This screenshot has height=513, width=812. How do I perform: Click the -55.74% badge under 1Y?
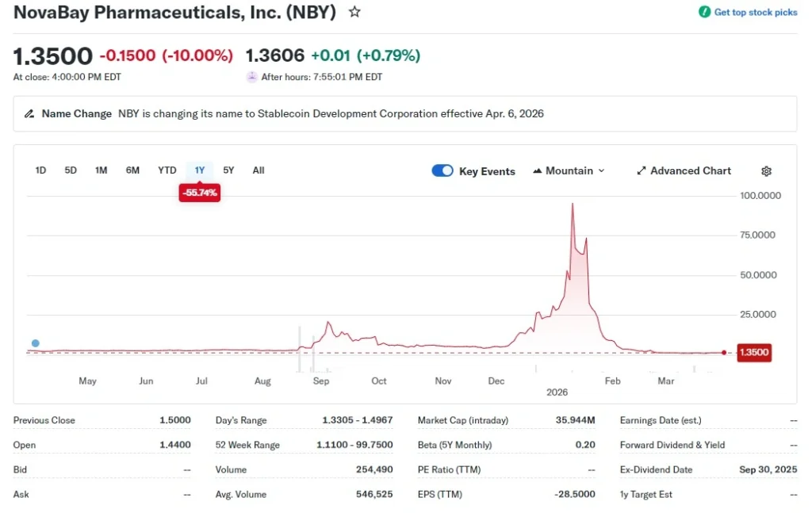click(199, 192)
